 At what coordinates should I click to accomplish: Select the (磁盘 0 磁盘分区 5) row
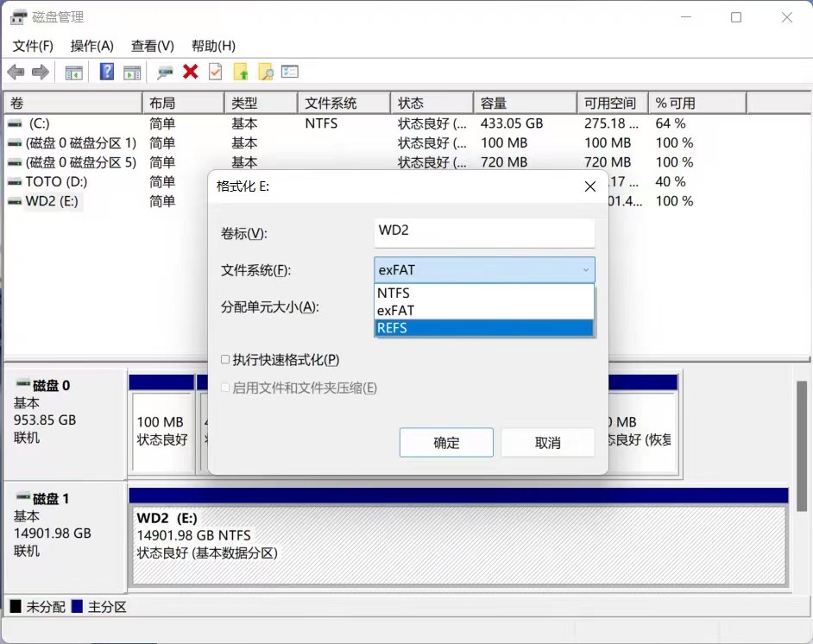tap(81, 162)
